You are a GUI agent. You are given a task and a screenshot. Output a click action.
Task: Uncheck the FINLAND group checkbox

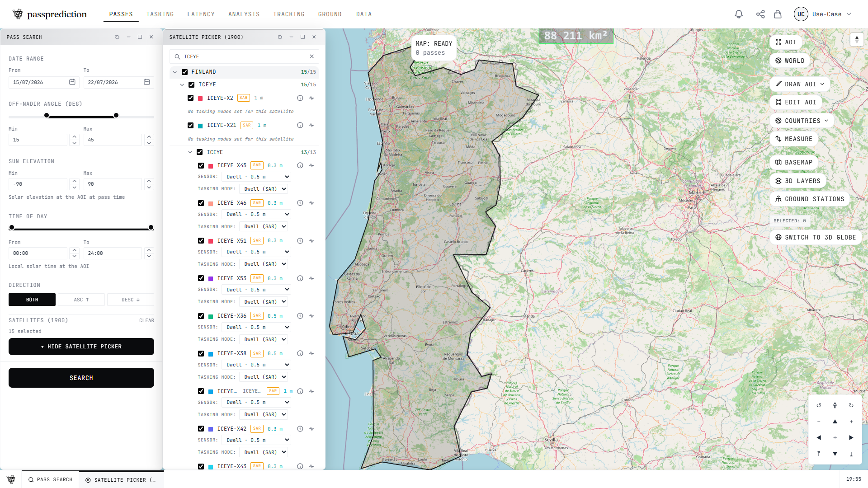click(184, 72)
